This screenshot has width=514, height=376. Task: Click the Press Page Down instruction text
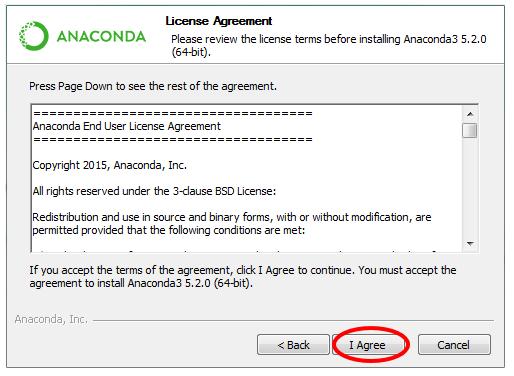tap(153, 86)
